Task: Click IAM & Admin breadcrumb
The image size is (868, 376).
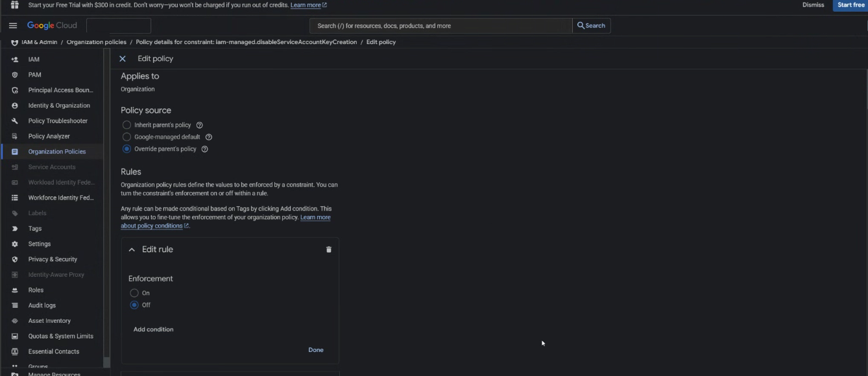Action: click(x=39, y=42)
